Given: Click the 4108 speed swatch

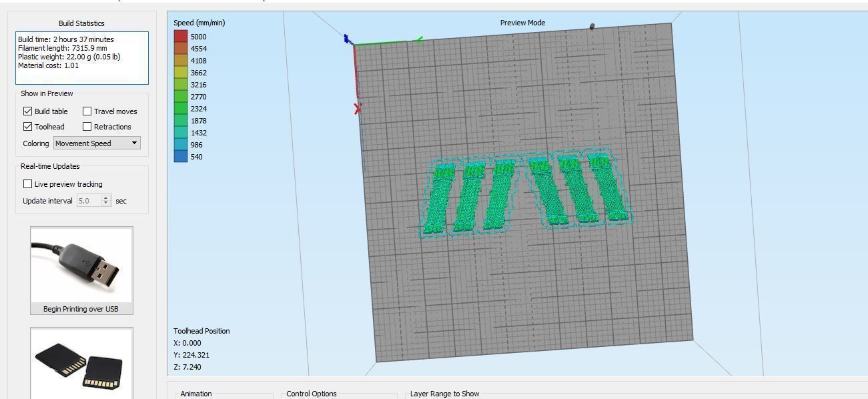Looking at the screenshot, I should 181,61.
